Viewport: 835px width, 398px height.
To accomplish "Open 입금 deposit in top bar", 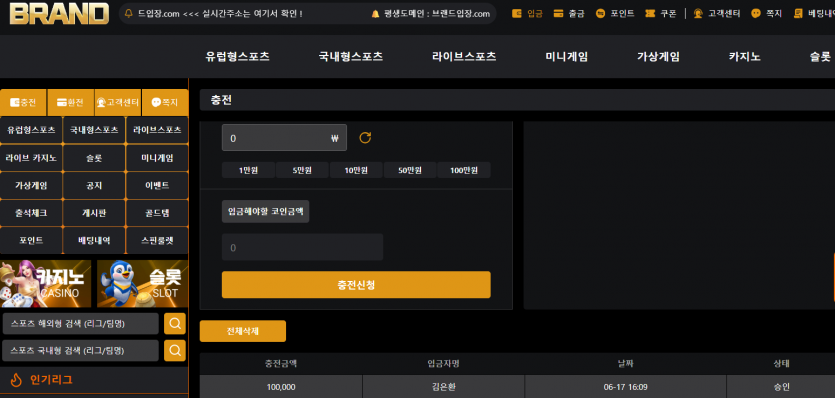I will coord(527,14).
